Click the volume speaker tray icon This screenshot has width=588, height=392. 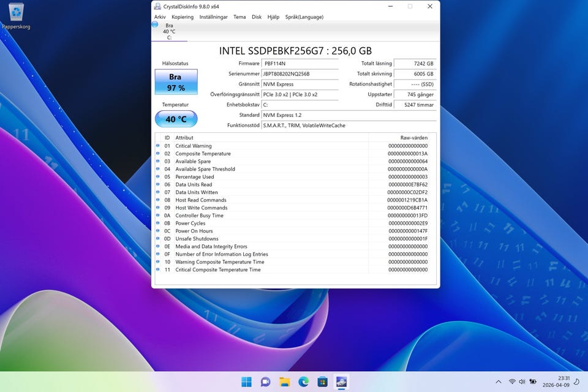tap(522, 382)
